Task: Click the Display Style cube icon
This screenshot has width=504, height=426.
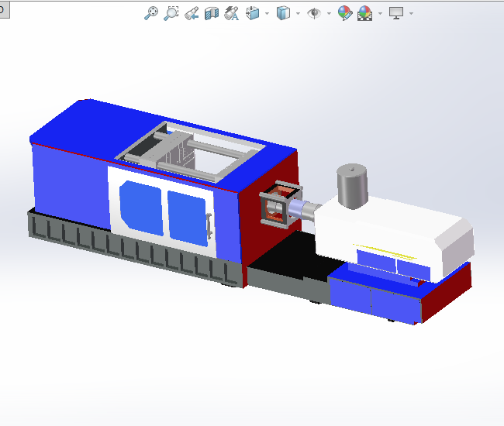Action: pos(283,13)
